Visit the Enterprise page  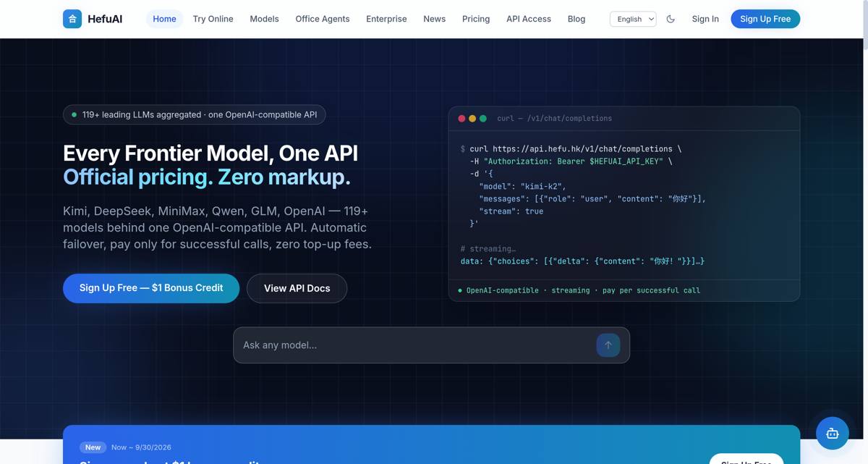(386, 19)
